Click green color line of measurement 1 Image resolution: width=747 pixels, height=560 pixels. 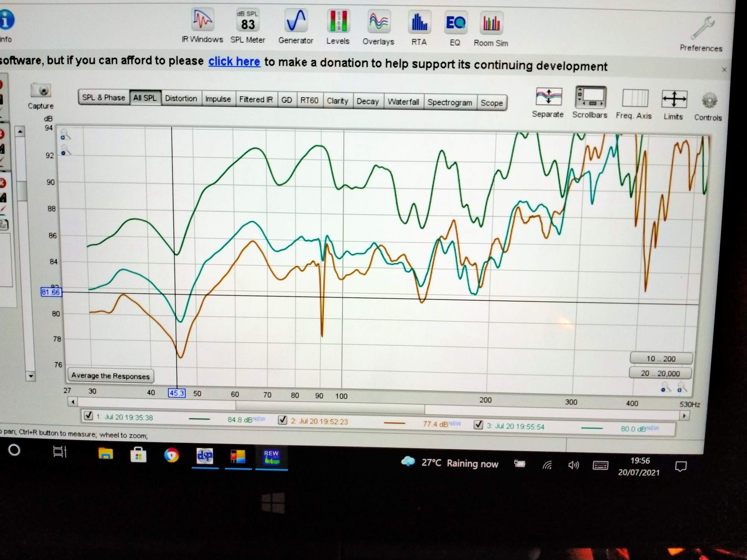point(199,419)
